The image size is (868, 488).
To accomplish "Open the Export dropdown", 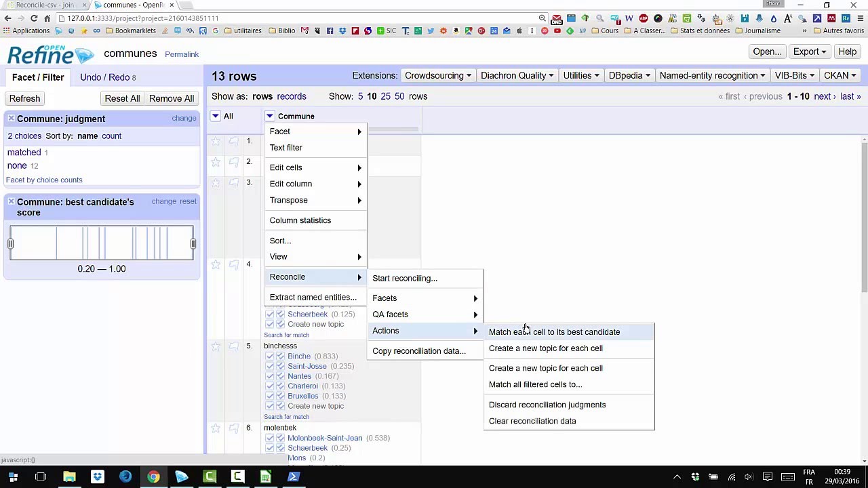I will [x=810, y=52].
